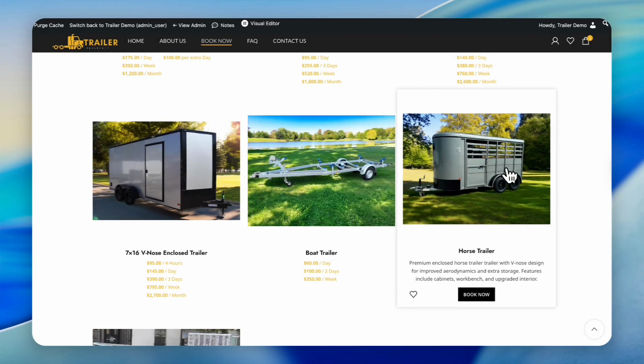Click the scroll-to-top arrow button

pyautogui.click(x=594, y=329)
